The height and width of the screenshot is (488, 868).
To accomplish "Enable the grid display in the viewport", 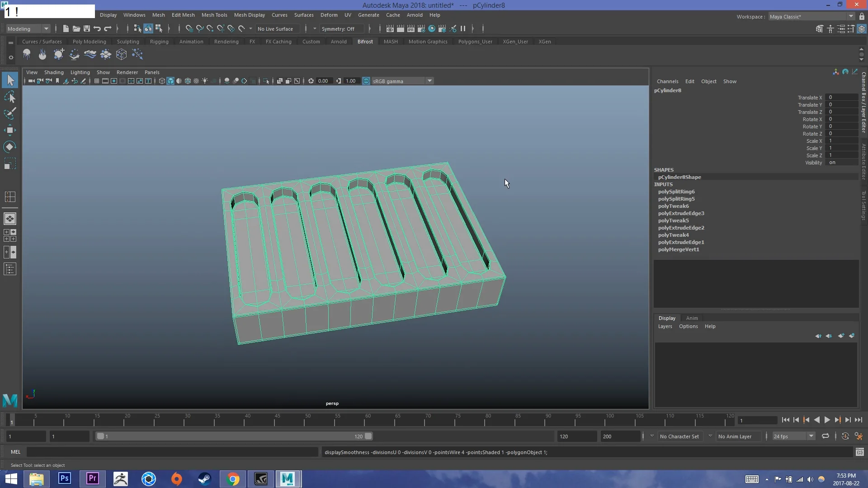I will tap(96, 81).
